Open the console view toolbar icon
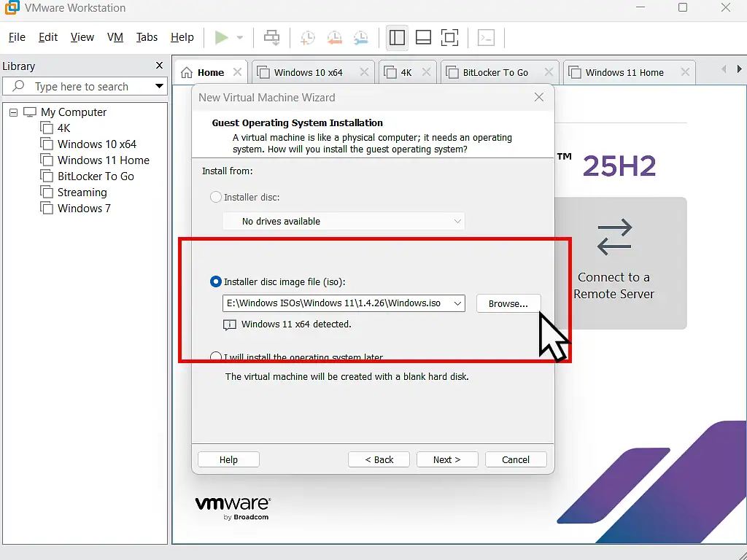 pyautogui.click(x=486, y=38)
